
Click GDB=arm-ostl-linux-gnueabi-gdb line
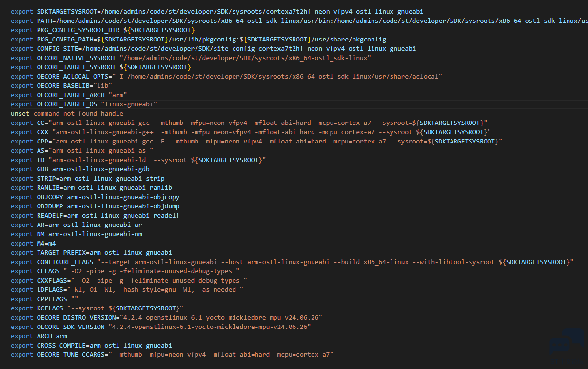(x=93, y=169)
